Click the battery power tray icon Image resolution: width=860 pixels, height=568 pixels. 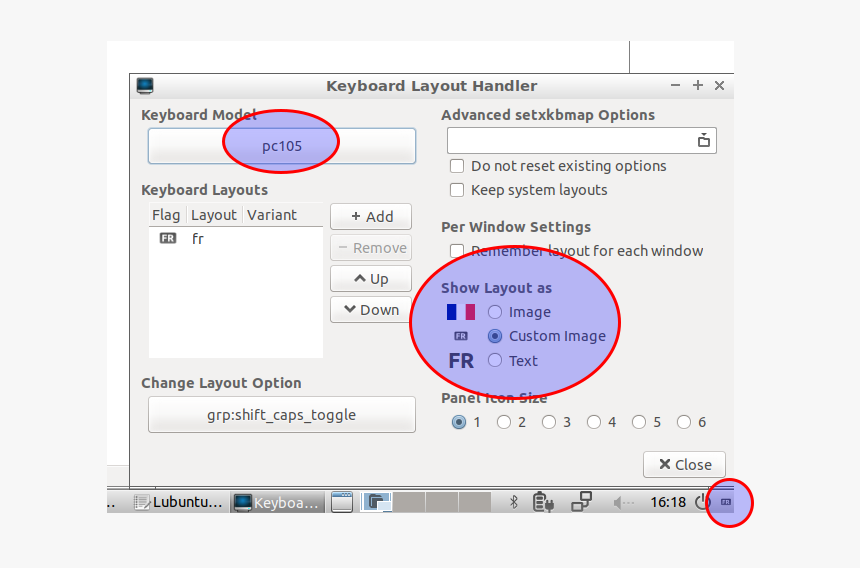pyautogui.click(x=543, y=502)
